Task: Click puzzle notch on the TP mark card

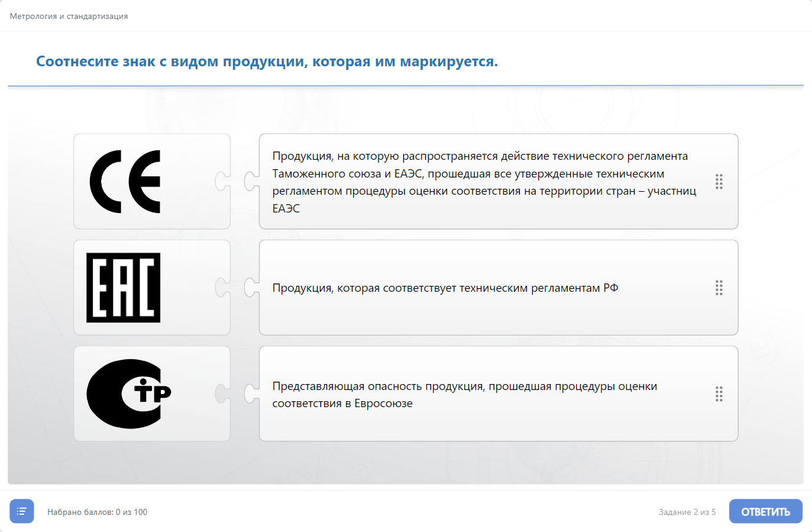Action: 223,394
